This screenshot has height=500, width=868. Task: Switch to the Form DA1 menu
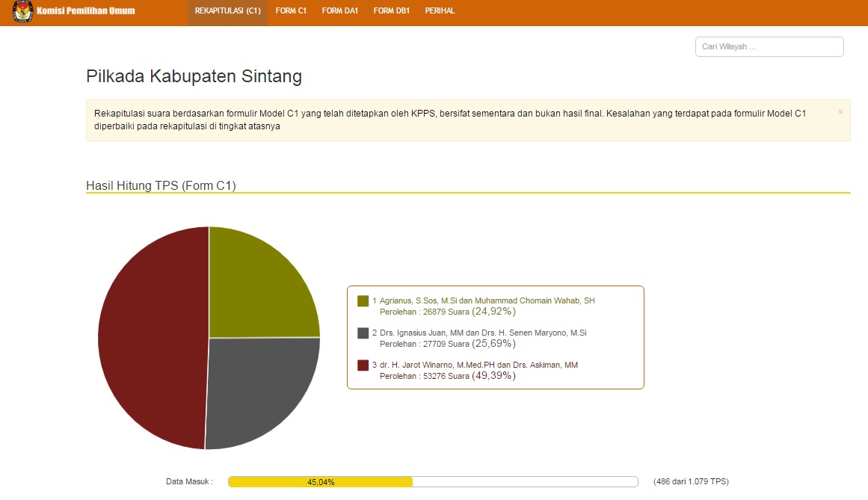[x=340, y=11]
